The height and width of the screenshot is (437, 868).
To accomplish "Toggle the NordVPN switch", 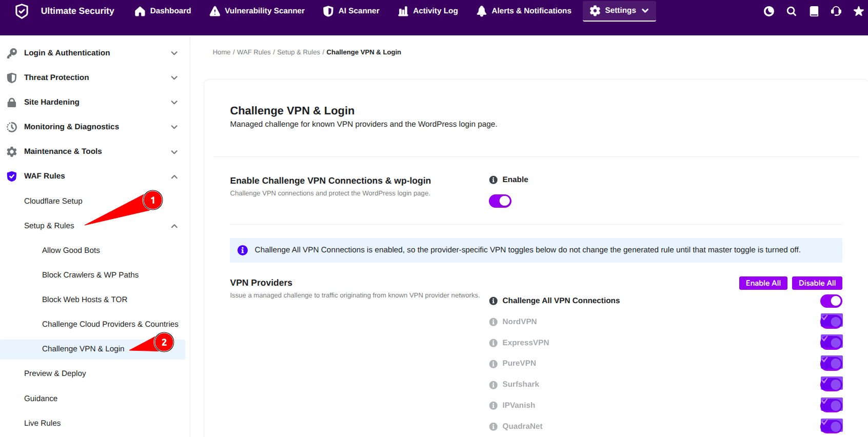I will tap(831, 322).
